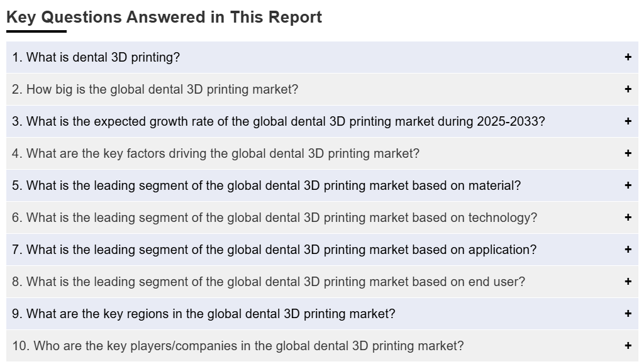Viewport: 639px width, 364px height.
Task: Click question 2 text about market size
Action: (155, 89)
